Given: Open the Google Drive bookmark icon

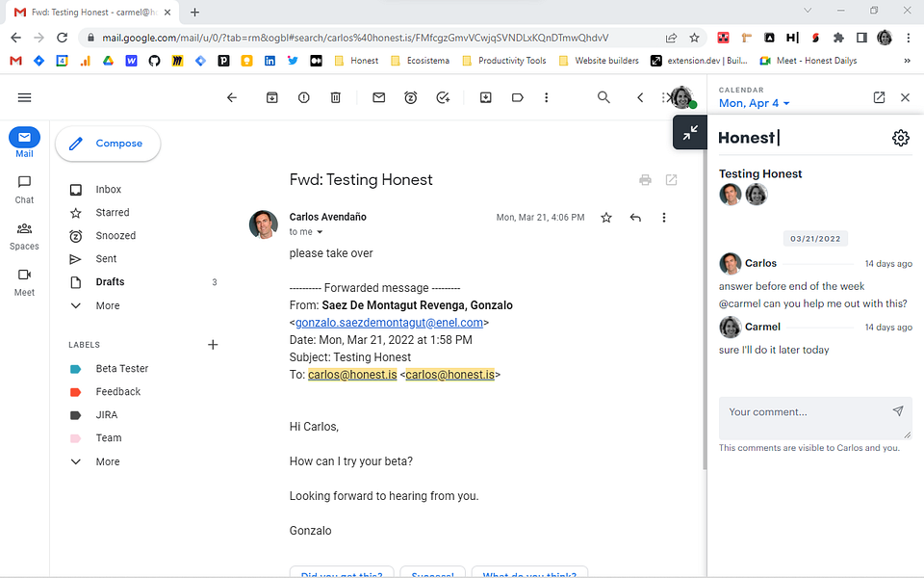Looking at the screenshot, I should click(108, 61).
